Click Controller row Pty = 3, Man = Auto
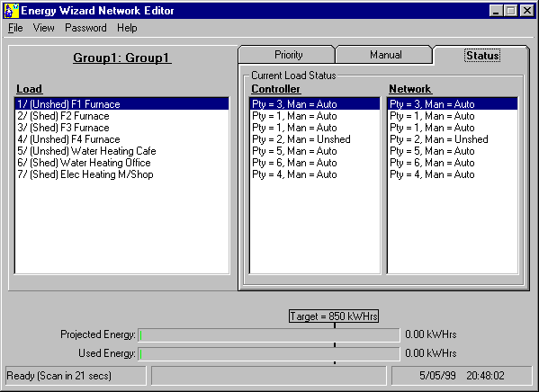Screen dimensions: 539x392 coord(315,104)
